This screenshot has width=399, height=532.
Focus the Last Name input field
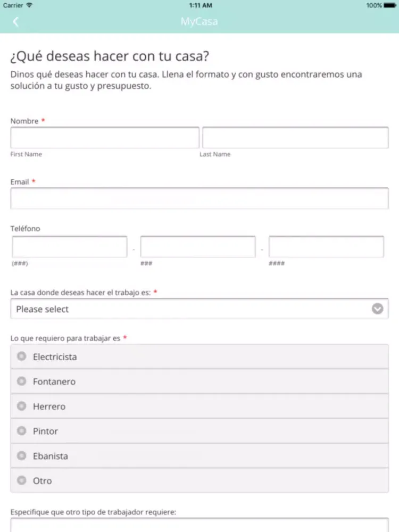click(x=295, y=137)
